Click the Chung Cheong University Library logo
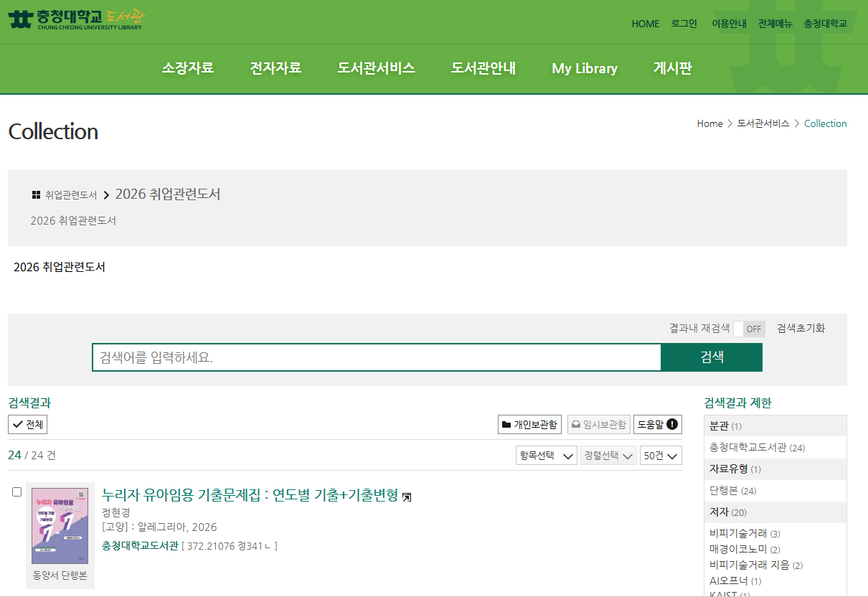 tap(77, 19)
